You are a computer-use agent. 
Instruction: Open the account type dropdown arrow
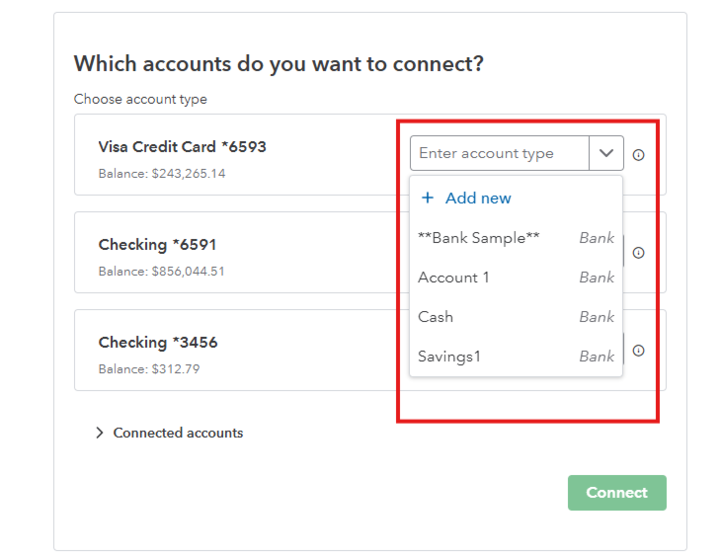pos(606,154)
